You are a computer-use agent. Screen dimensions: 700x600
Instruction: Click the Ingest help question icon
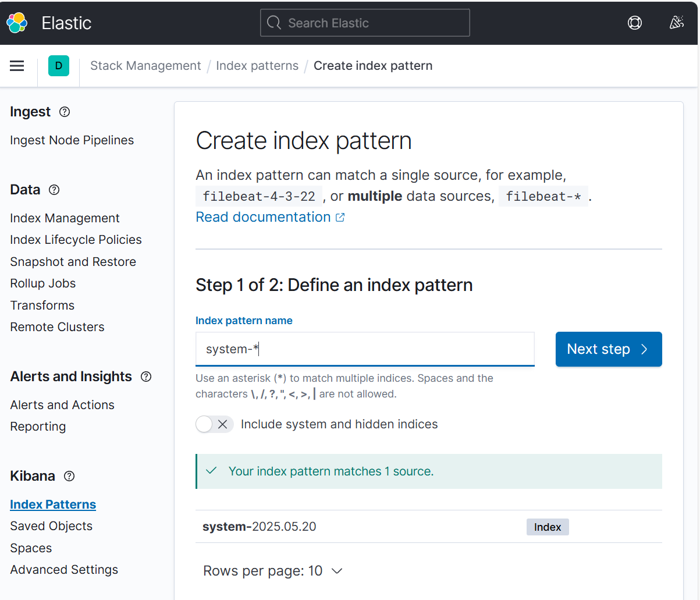[x=65, y=112]
